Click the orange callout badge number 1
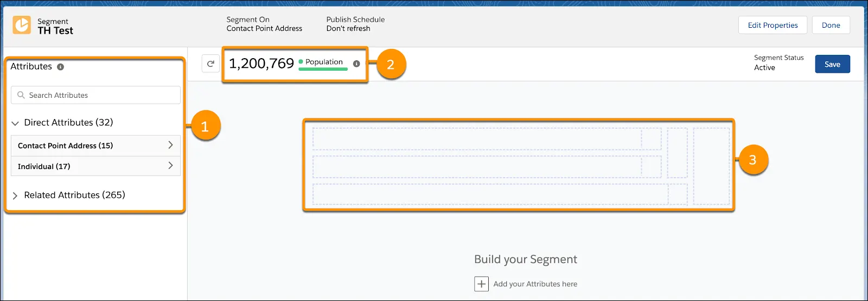This screenshot has height=301, width=868. (205, 126)
